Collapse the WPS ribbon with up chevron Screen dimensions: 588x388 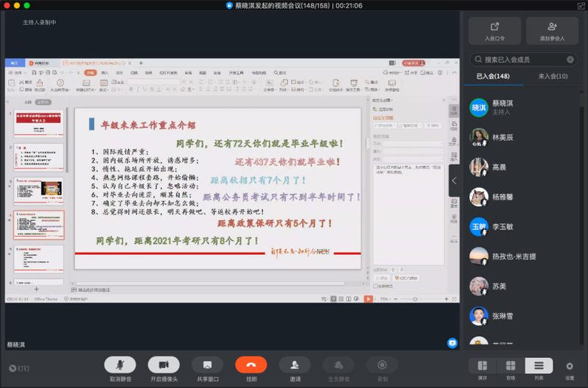click(454, 73)
